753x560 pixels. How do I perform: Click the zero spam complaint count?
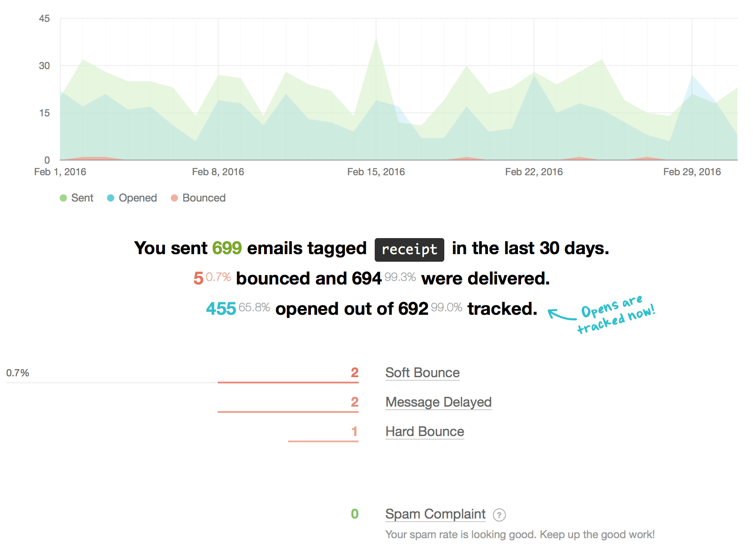(x=355, y=514)
